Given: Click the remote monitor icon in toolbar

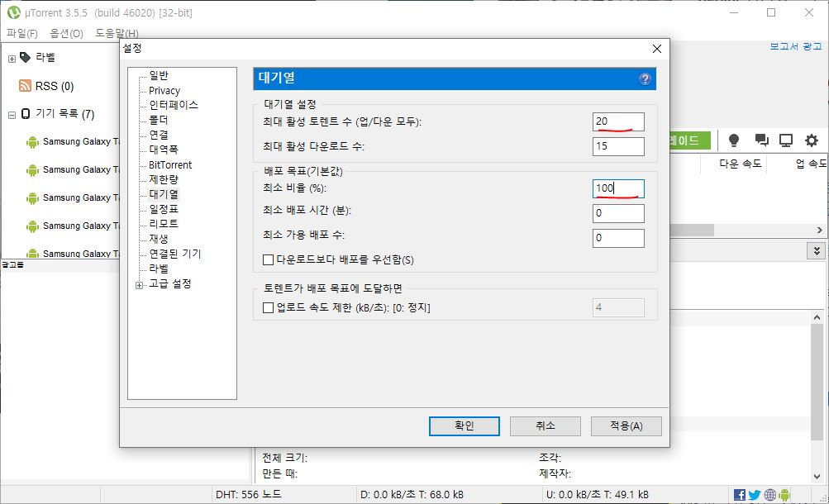Looking at the screenshot, I should 786,140.
